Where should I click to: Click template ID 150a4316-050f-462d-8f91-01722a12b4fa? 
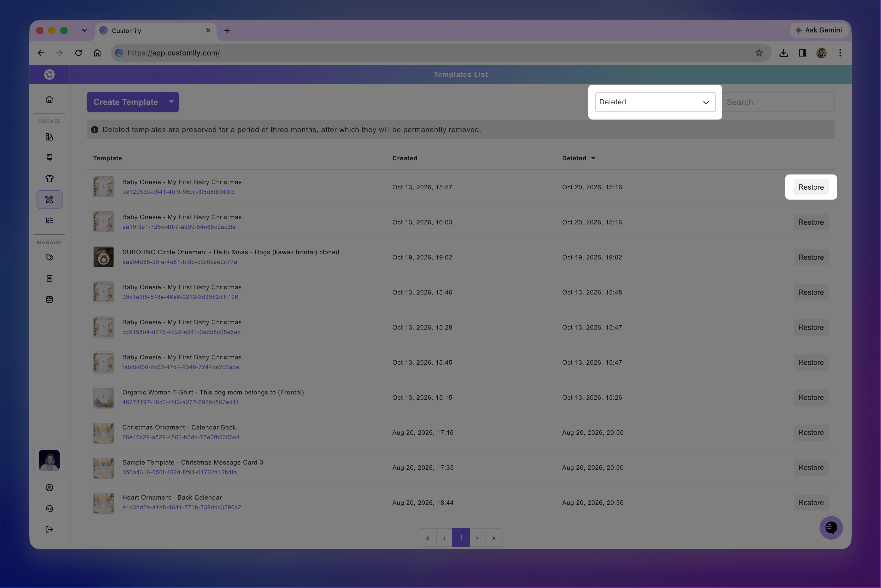[x=179, y=472]
